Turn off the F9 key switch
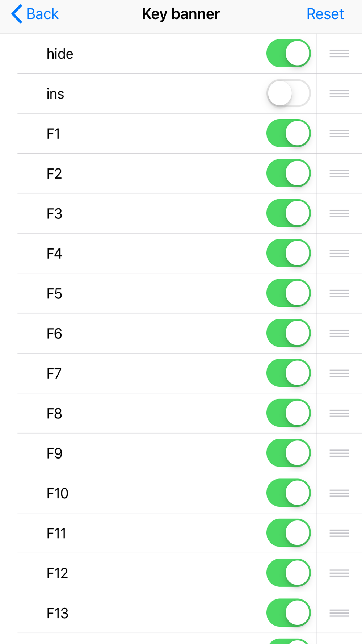This screenshot has width=362, height=644. 289,453
